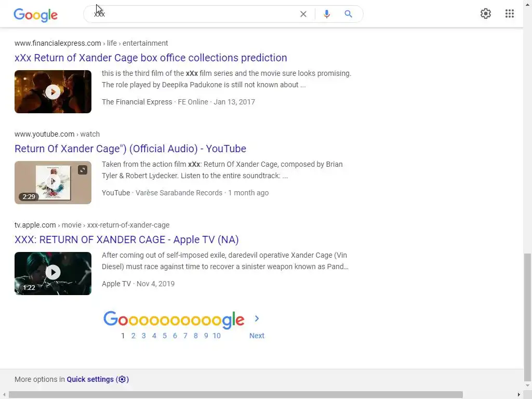532x399 pixels.
Task: Click the Goooooooooogle pagination logo
Action: point(174,320)
